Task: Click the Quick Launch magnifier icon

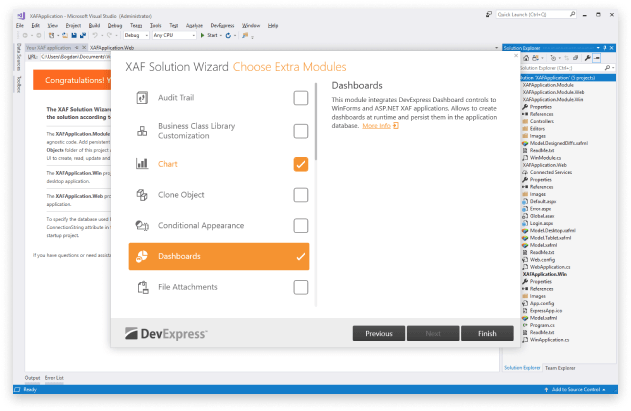Action: tap(572, 14)
